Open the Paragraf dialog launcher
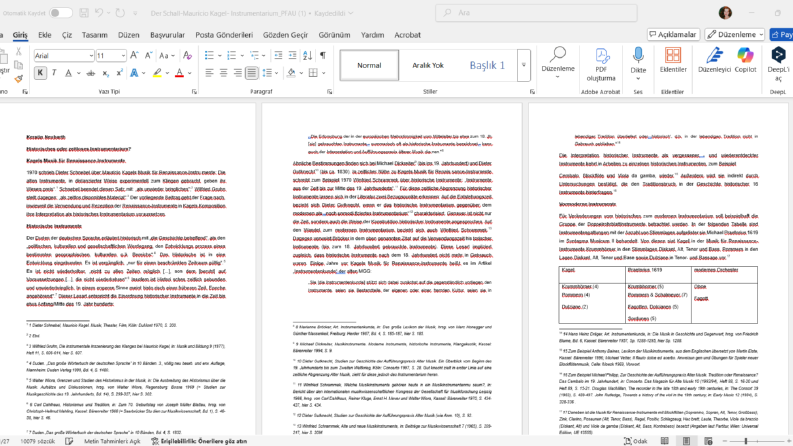 pyautogui.click(x=330, y=92)
